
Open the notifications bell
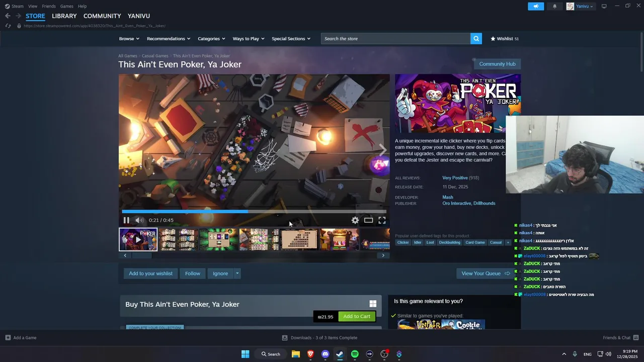(x=555, y=6)
